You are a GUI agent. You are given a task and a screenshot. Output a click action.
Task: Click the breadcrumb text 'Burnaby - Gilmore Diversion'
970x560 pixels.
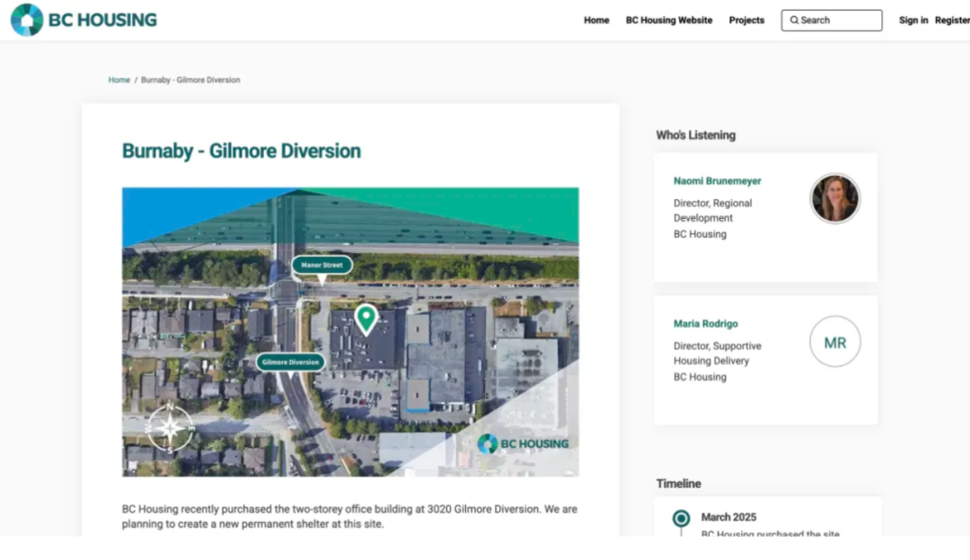point(190,80)
